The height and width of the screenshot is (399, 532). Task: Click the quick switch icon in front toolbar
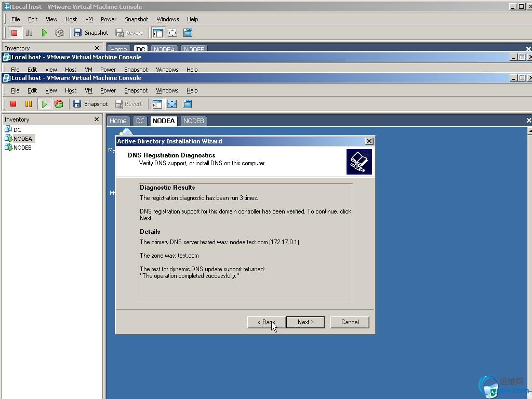pos(187,104)
